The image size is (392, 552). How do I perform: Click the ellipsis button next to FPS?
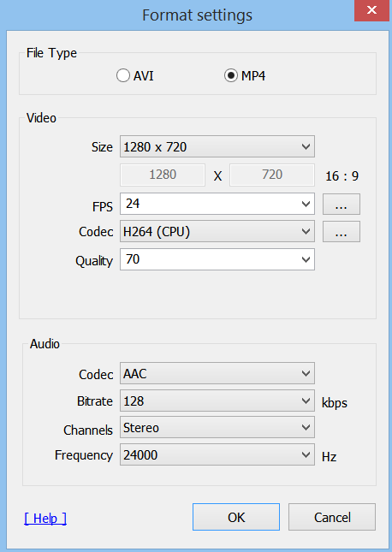(x=342, y=204)
